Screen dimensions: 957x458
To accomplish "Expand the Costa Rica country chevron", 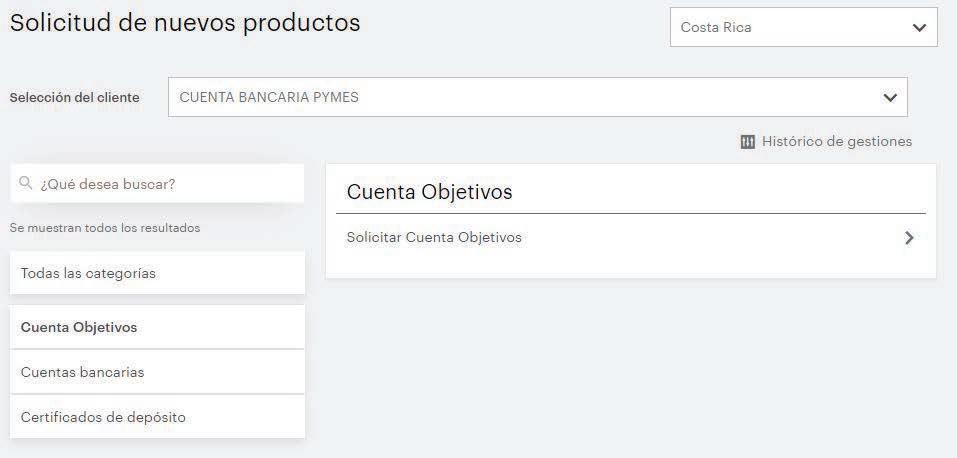I will [x=919, y=28].
